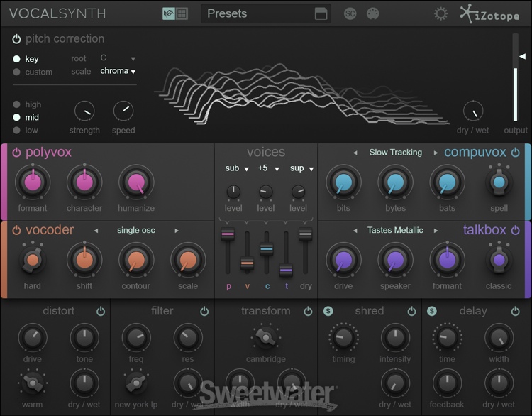Toggle the SC sidechain mode icon

[350, 13]
